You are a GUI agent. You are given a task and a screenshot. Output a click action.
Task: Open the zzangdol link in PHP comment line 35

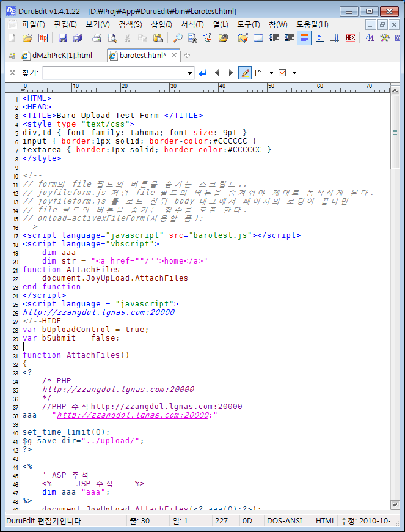[x=119, y=389]
